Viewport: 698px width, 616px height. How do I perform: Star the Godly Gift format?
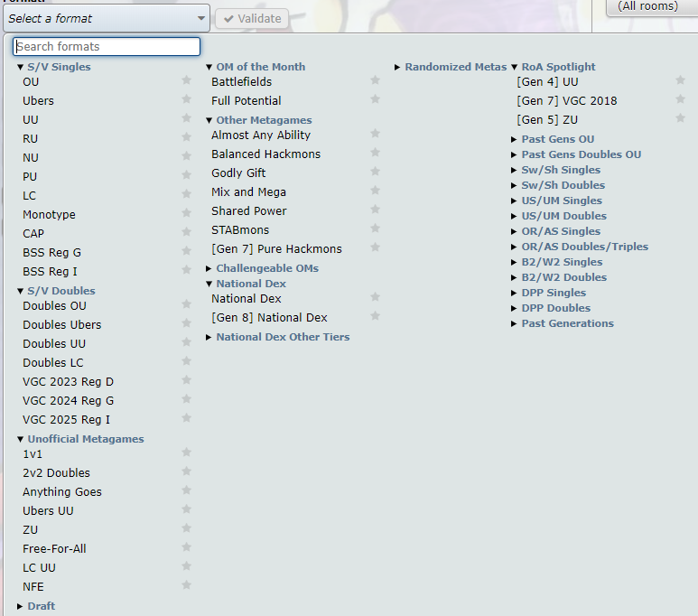point(376,171)
